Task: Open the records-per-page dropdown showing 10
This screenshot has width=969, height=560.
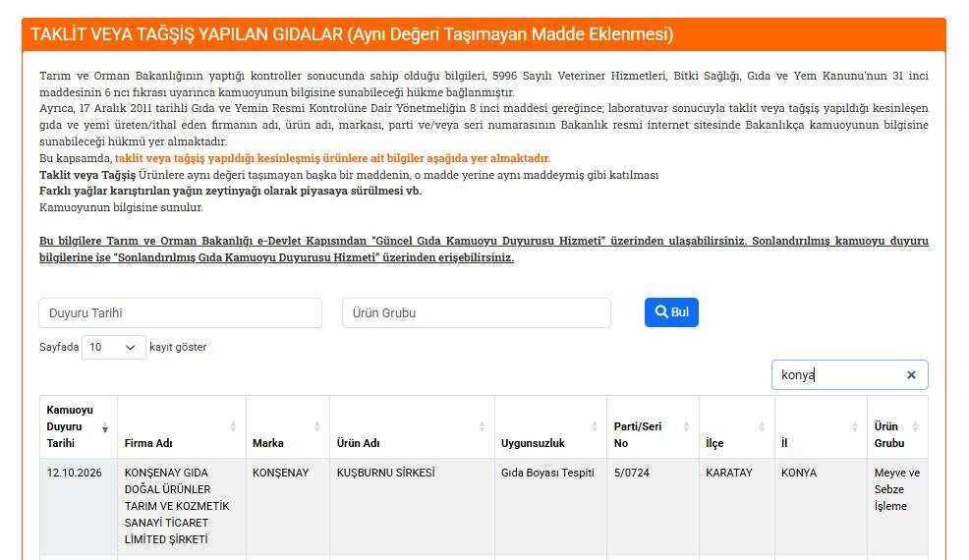Action: pos(114,348)
